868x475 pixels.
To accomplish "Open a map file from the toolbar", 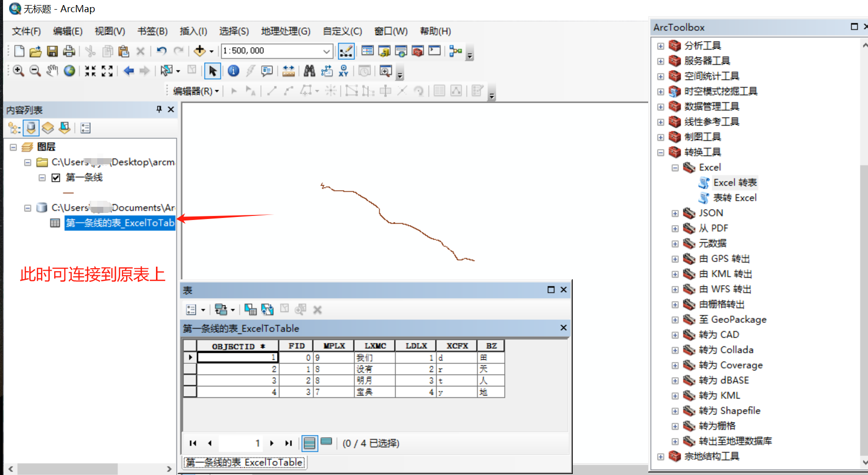I will (x=35, y=51).
